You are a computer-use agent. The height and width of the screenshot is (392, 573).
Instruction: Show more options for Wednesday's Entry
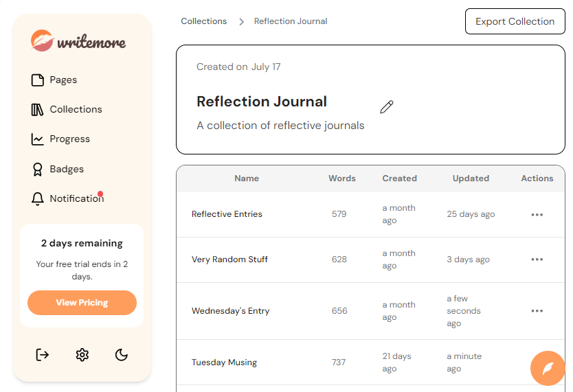(x=537, y=311)
